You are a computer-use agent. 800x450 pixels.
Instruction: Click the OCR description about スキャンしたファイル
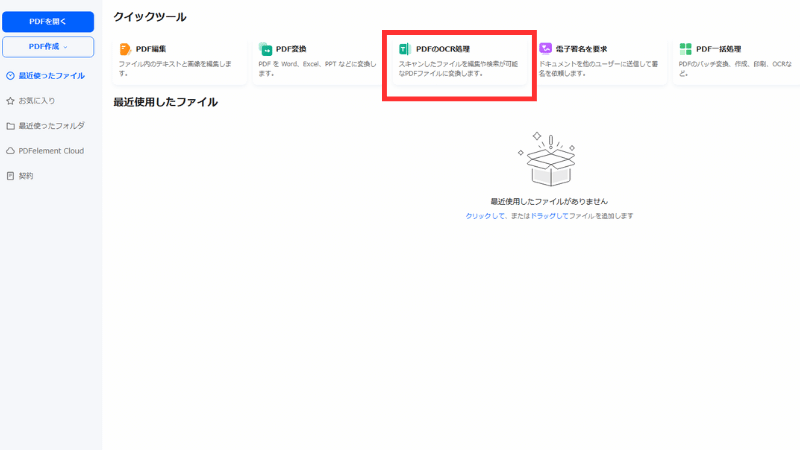[x=458, y=68]
